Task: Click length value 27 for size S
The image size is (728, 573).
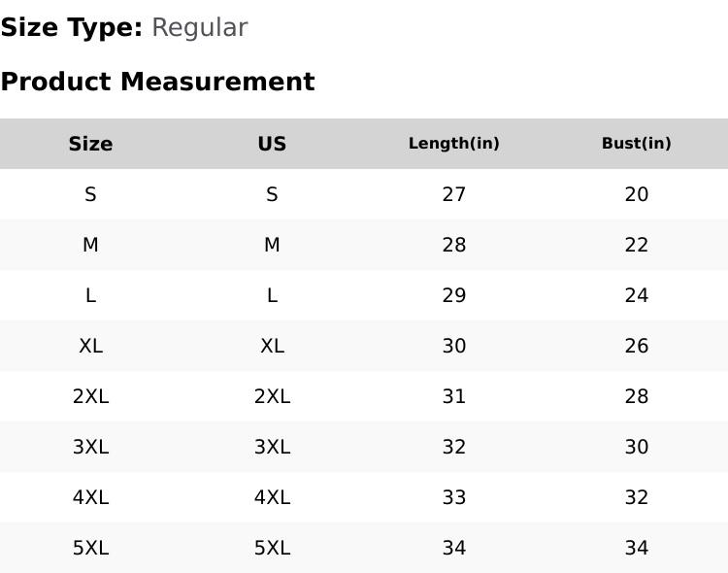Action: pos(453,194)
